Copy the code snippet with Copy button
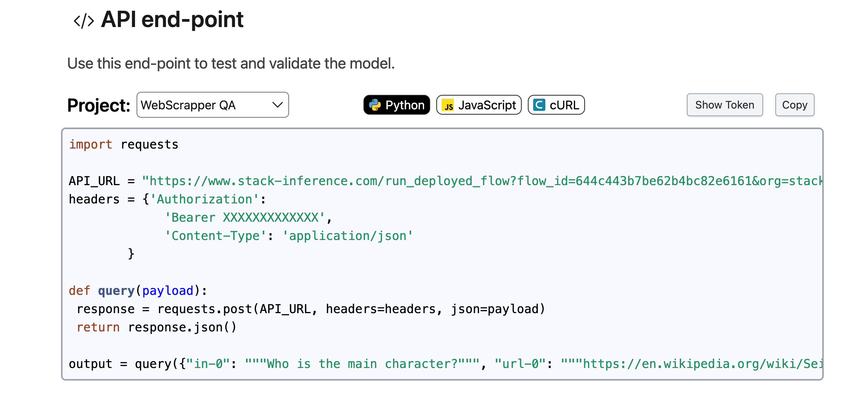 click(794, 105)
